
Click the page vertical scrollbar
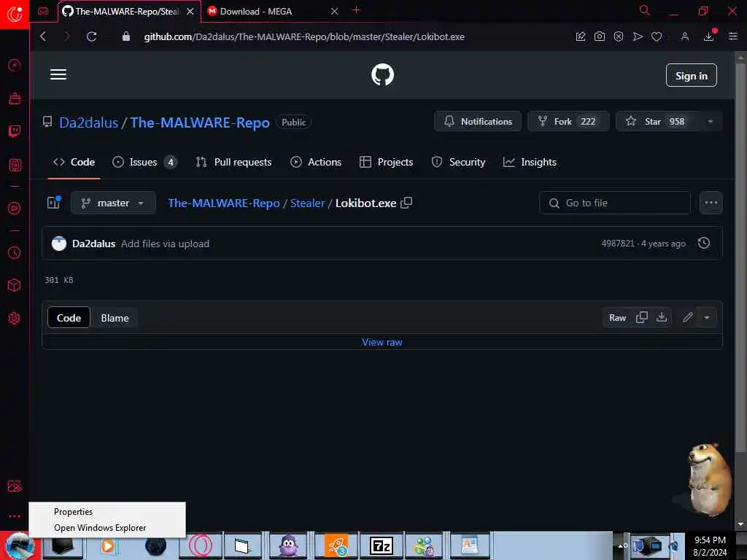point(740,257)
